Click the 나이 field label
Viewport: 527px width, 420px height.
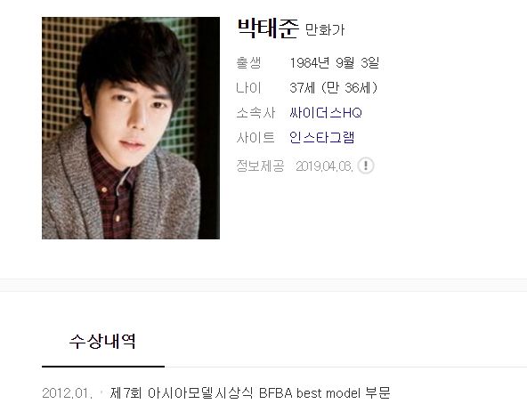coord(248,88)
